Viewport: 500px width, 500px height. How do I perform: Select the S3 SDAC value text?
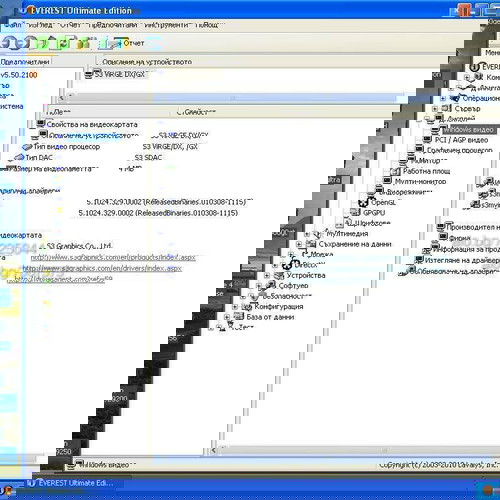pyautogui.click(x=148, y=157)
